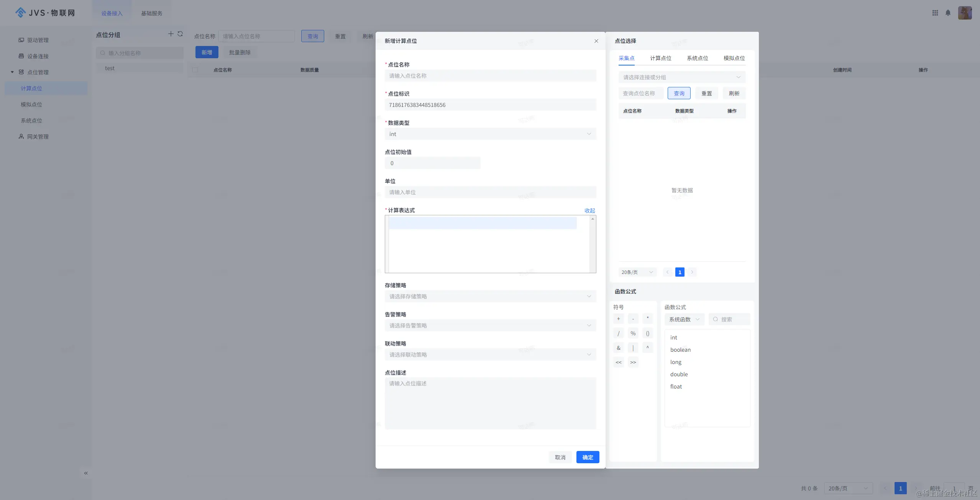This screenshot has width=980, height=500.
Task: Click the expression editor vertical scrollbar
Action: pos(593,244)
